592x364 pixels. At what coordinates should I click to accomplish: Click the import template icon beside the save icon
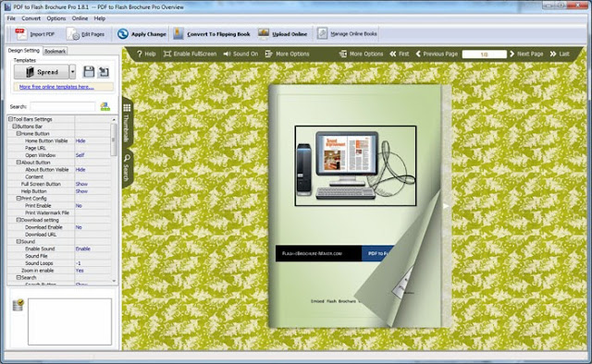pyautogui.click(x=103, y=71)
